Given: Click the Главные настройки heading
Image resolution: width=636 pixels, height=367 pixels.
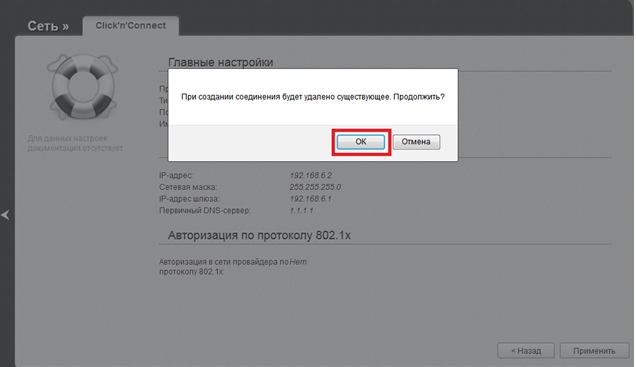Looking at the screenshot, I should tap(221, 62).
